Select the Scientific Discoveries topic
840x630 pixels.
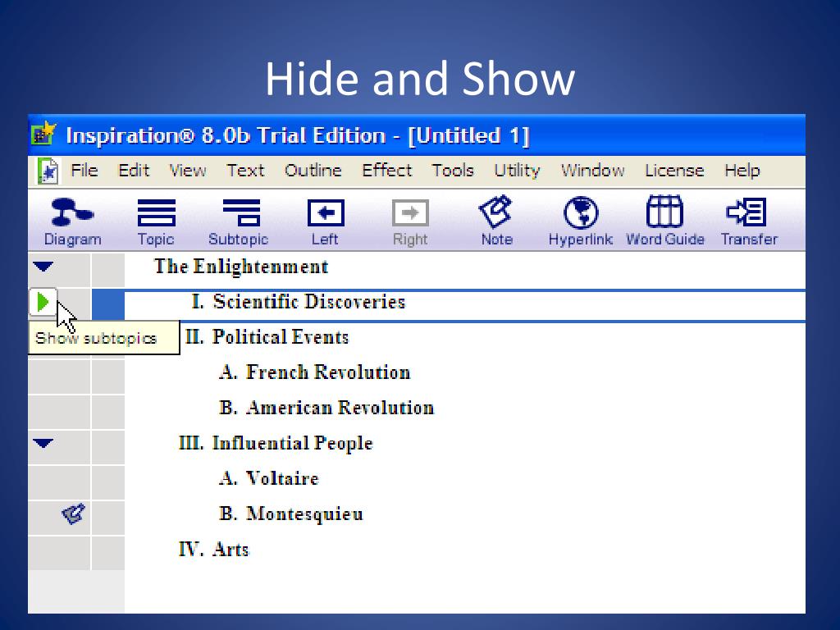(308, 302)
